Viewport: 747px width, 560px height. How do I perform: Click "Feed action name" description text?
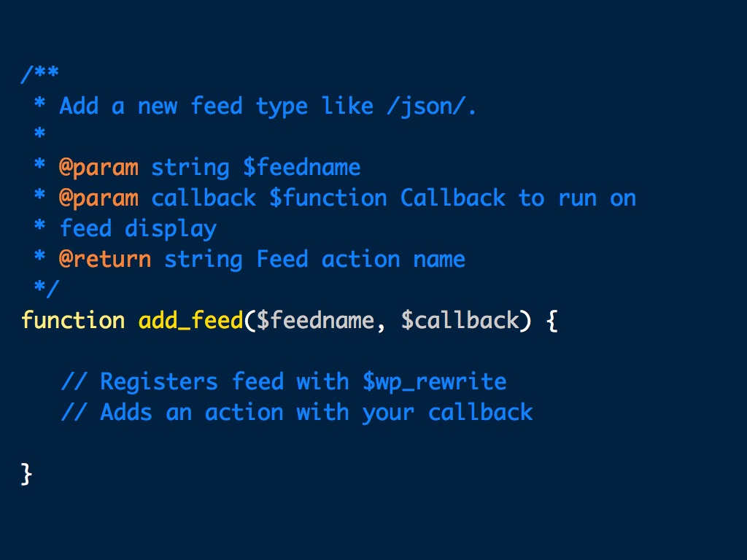coord(361,260)
